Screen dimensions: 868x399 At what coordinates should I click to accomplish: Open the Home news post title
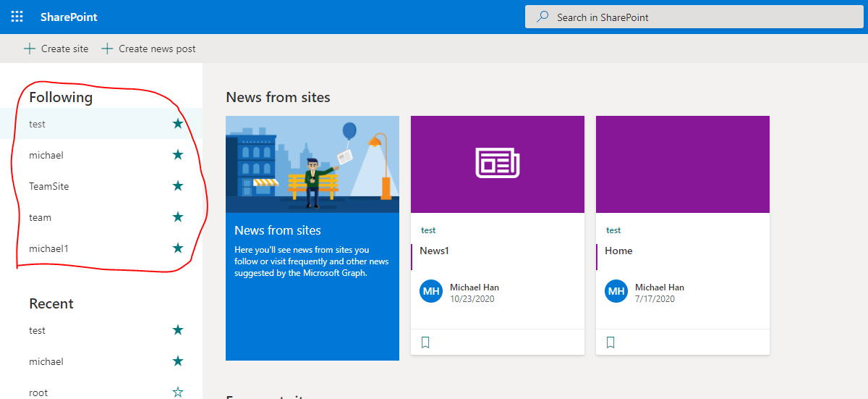click(x=618, y=251)
